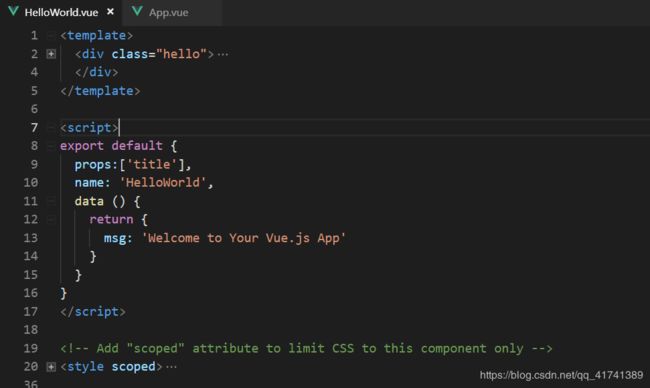Click the 'HelloWorld' string value
This screenshot has height=388, width=650.
coord(162,183)
